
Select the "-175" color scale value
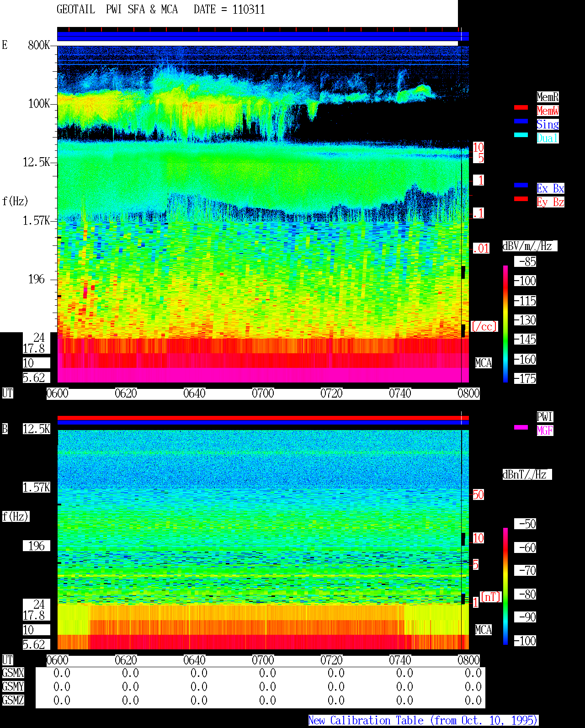(x=526, y=378)
